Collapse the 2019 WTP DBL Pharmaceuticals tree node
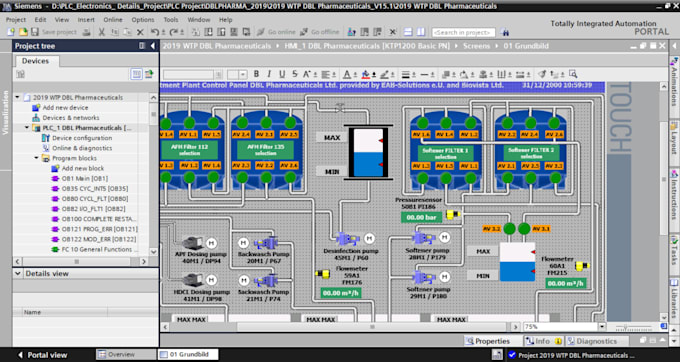 18,98
